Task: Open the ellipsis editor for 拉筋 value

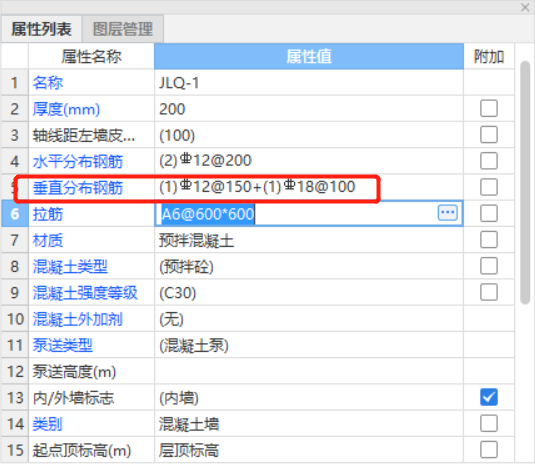Action: 447,213
